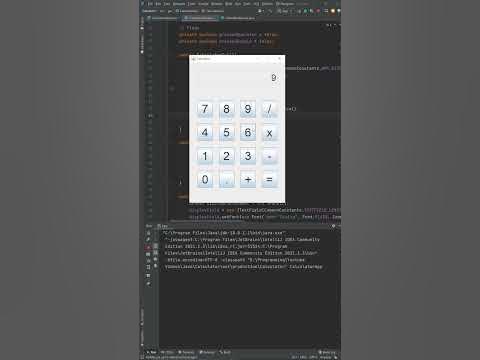Open the Build menu in IntelliJ

[229, 4]
